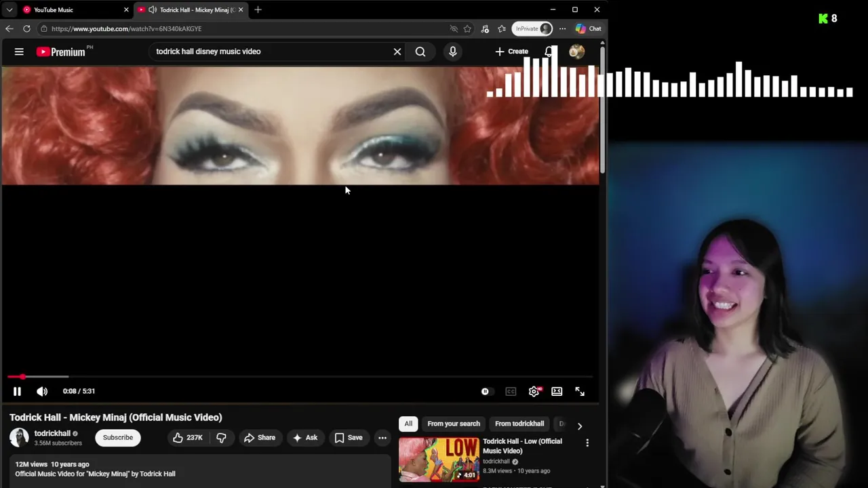Open the InPrivate profile button
Viewport: 868px width, 488px height.
pos(533,28)
